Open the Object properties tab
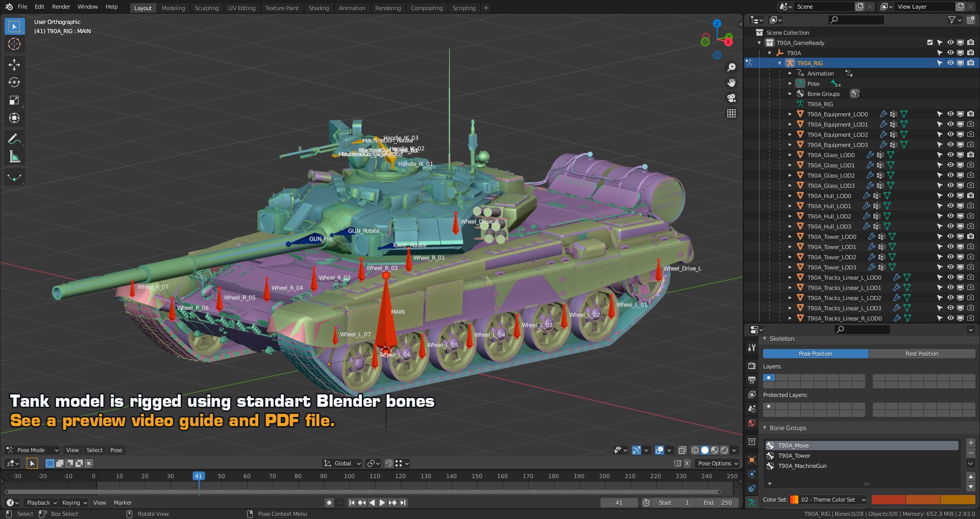The width and height of the screenshot is (980, 519). [751, 460]
